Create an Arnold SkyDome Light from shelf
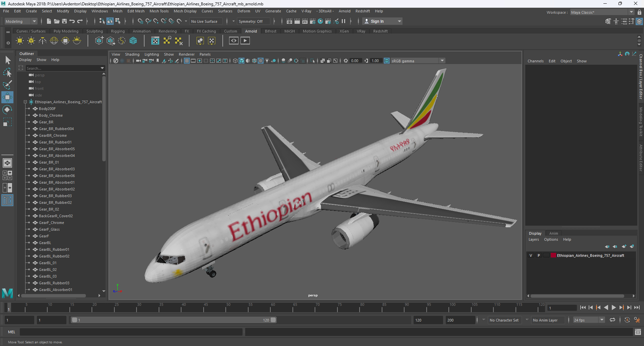 point(54,41)
